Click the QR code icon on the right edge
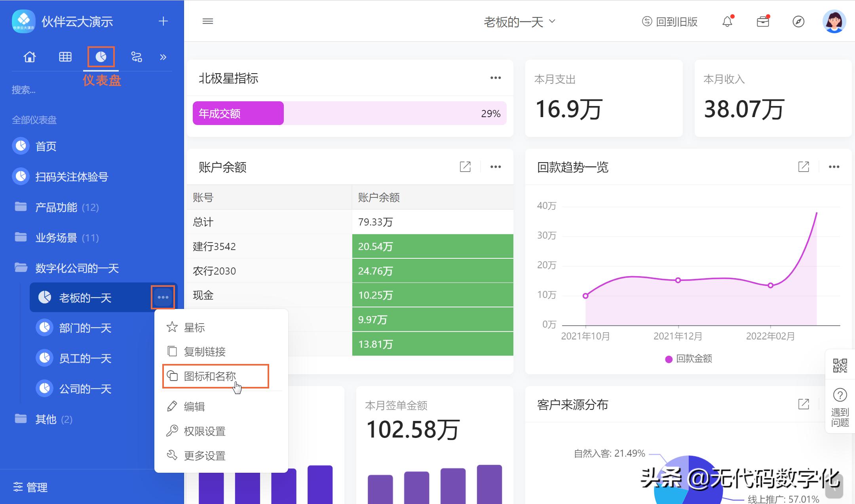This screenshot has width=855, height=504. point(840,366)
